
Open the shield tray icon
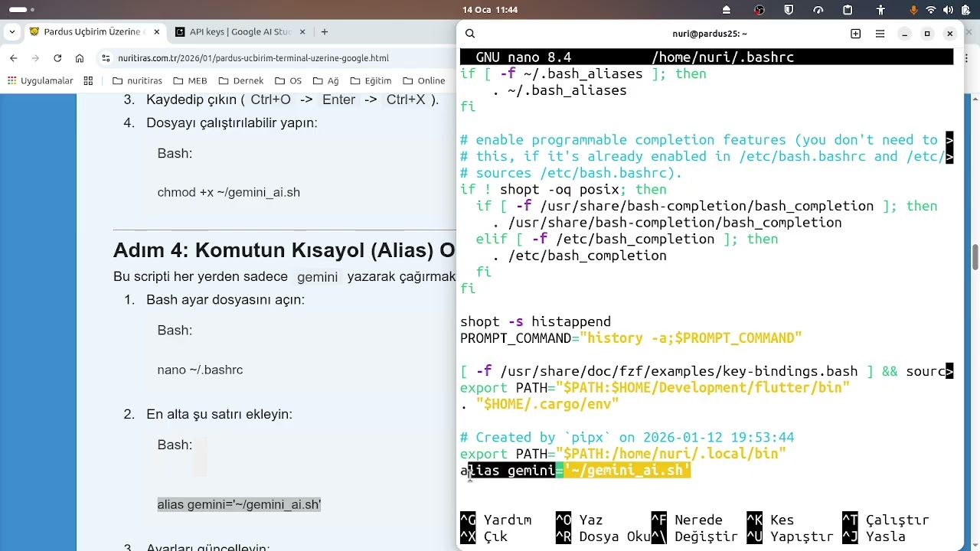coord(789,10)
